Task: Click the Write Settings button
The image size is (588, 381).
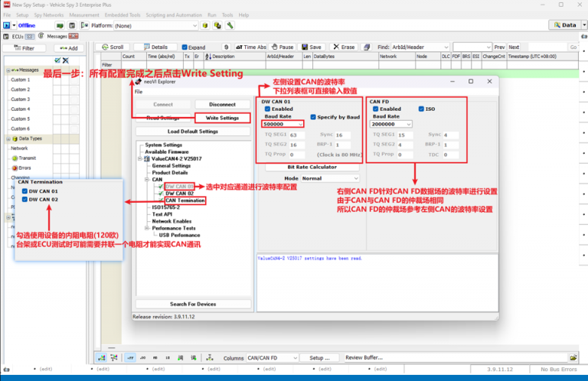Action: (221, 118)
